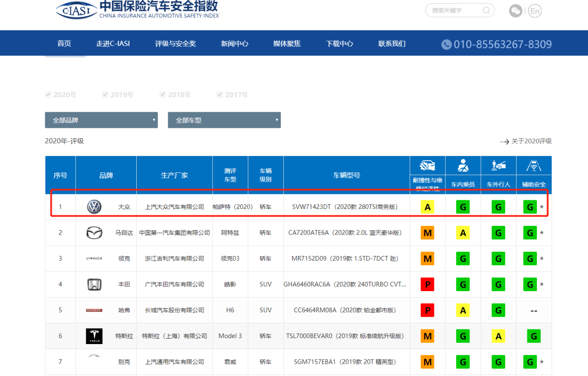The width and height of the screenshot is (588, 376).
Task: Open the WeChat icon
Action: coord(516,10)
